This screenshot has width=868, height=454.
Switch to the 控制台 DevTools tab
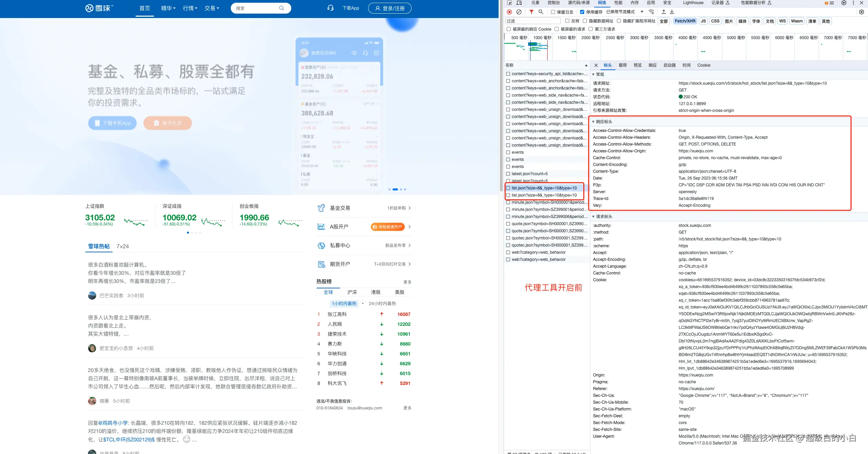click(x=553, y=3)
